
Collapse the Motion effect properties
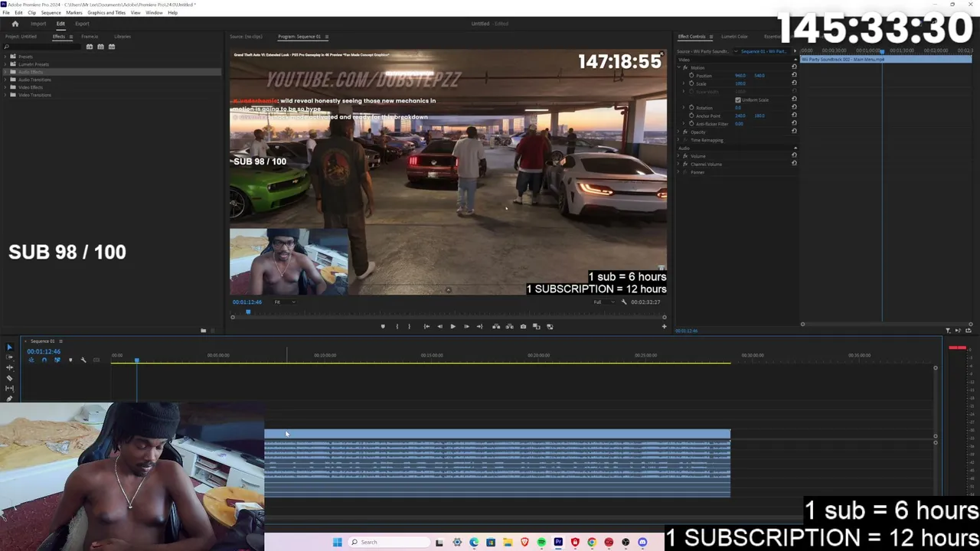pyautogui.click(x=678, y=67)
